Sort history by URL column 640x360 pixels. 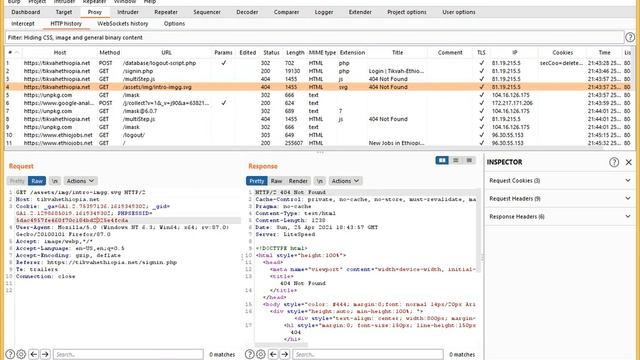pos(166,52)
